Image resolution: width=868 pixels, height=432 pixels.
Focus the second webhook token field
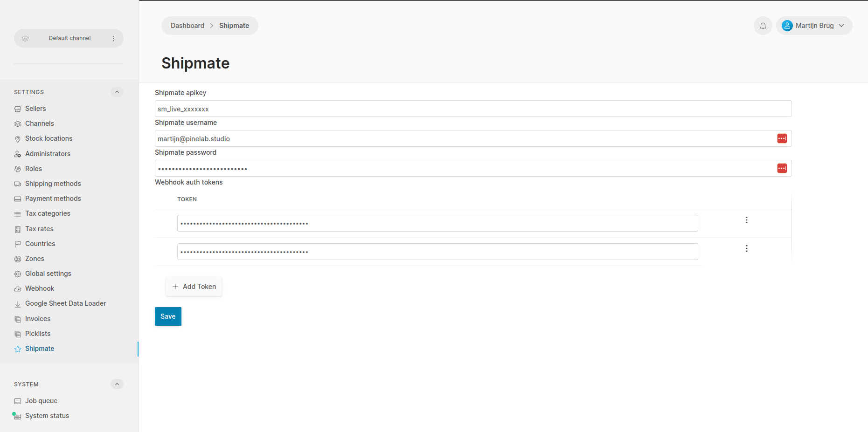point(437,252)
